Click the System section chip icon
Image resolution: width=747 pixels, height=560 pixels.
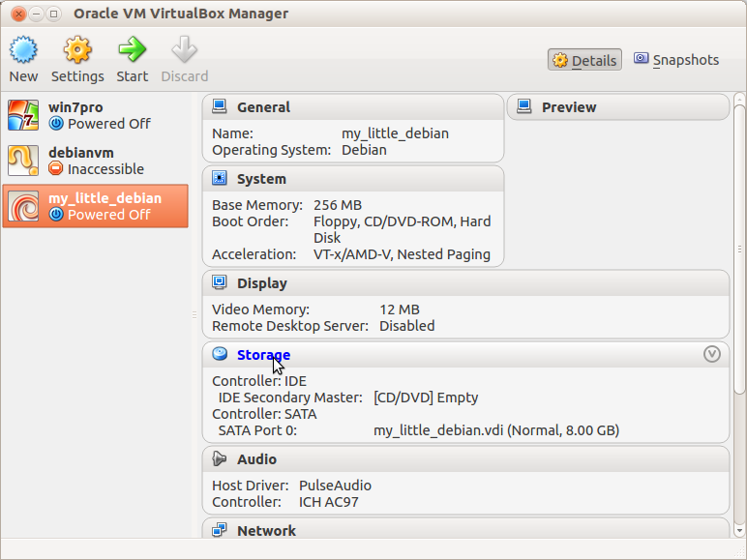point(219,178)
